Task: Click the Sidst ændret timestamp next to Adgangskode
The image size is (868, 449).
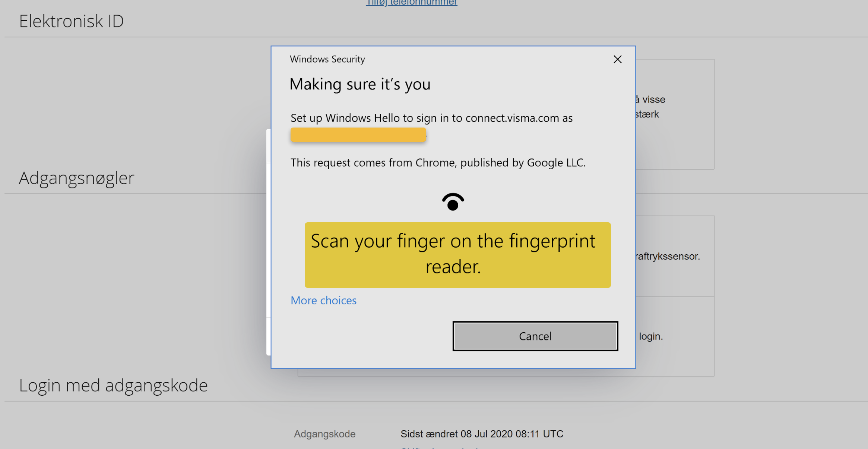Action: pyautogui.click(x=482, y=434)
